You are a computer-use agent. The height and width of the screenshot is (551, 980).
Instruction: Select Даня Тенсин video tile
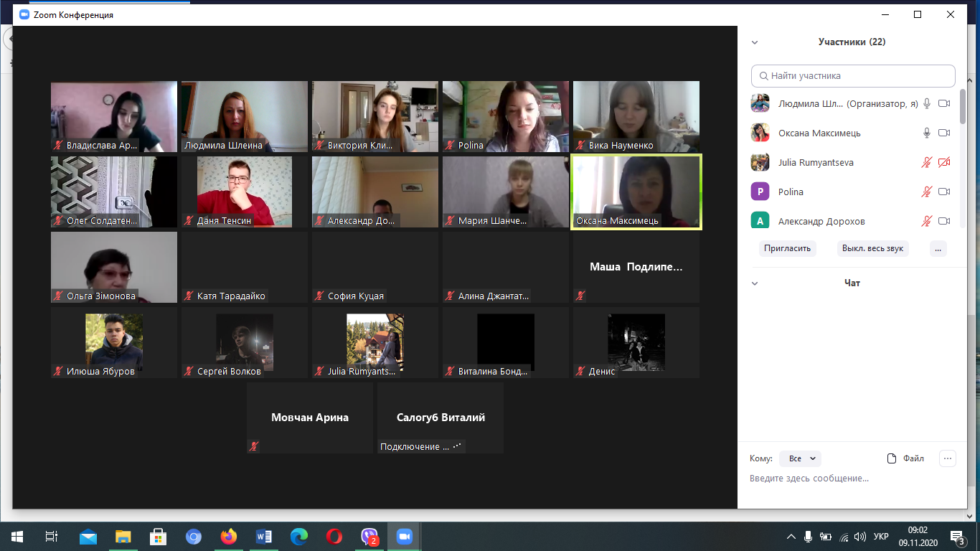coord(245,192)
